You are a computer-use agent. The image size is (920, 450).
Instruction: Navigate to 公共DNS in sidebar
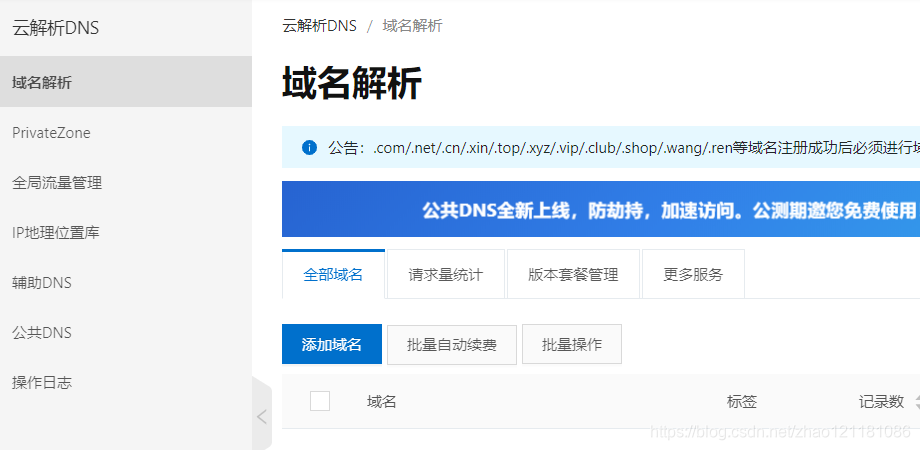[x=126, y=333]
